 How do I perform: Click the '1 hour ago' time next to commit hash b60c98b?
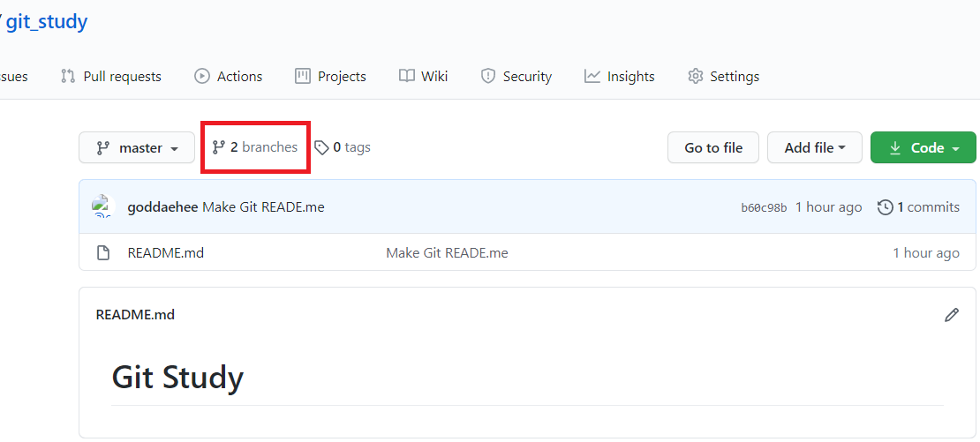[x=828, y=207]
